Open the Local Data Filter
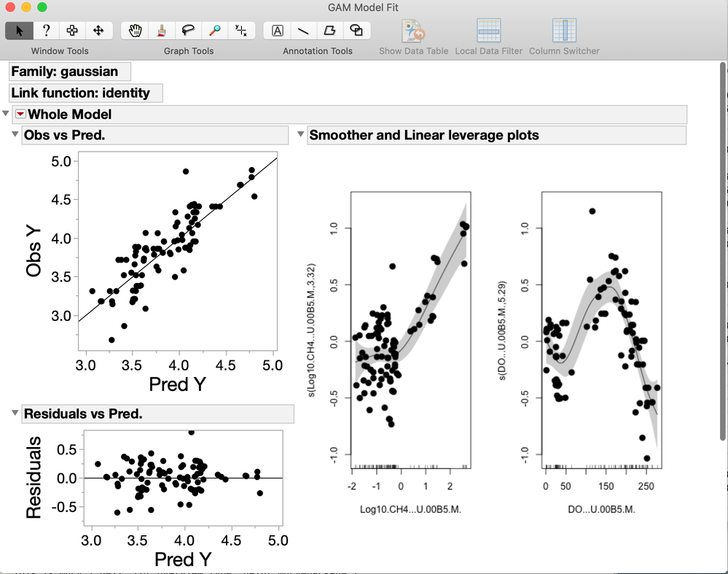This screenshot has width=728, height=574. tap(488, 37)
